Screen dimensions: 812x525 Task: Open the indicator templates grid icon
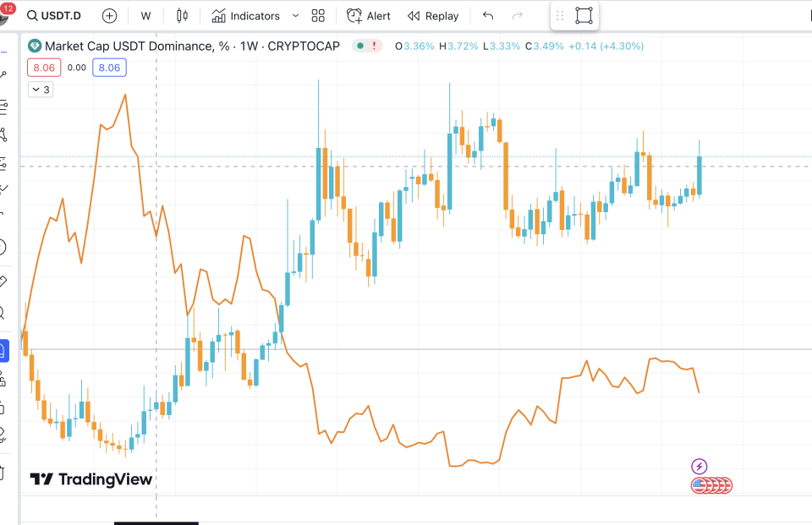click(x=318, y=16)
